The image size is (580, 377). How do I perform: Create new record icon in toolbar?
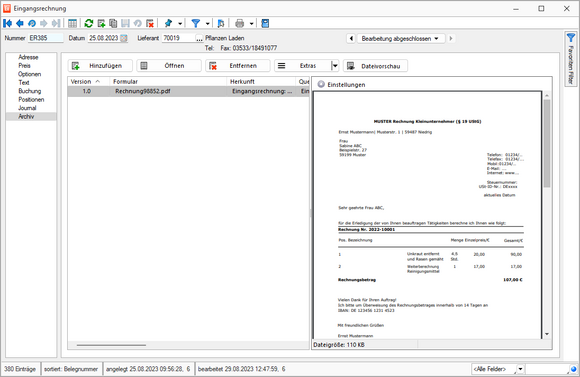tap(101, 23)
